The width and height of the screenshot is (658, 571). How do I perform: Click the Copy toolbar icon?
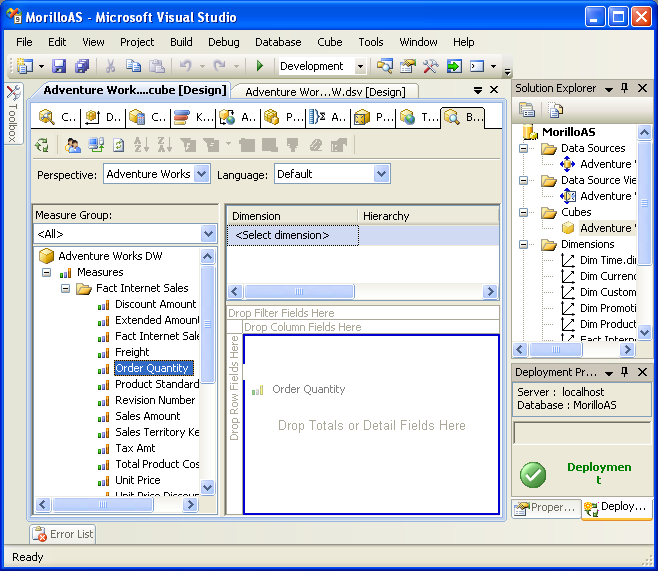point(134,66)
